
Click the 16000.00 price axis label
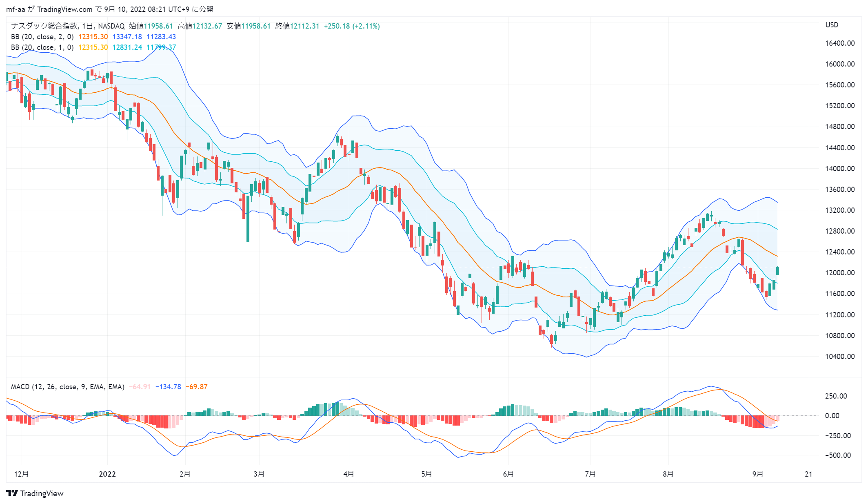tap(840, 64)
